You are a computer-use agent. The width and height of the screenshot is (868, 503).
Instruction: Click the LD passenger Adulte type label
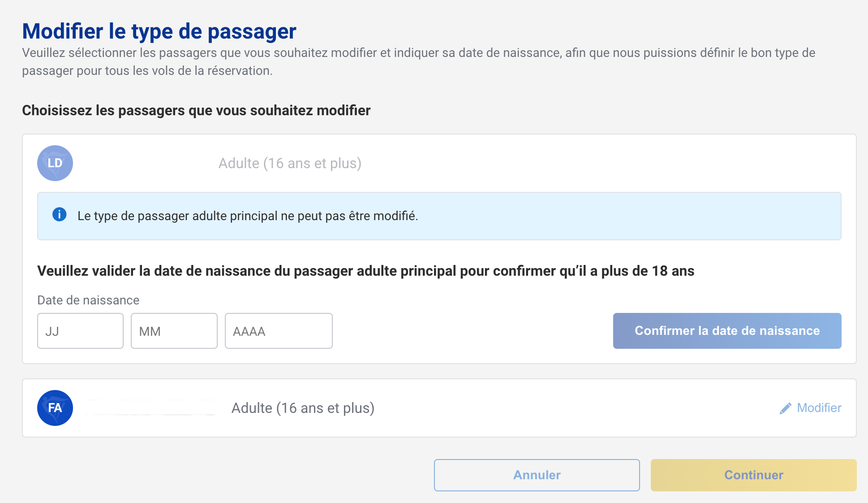click(290, 163)
